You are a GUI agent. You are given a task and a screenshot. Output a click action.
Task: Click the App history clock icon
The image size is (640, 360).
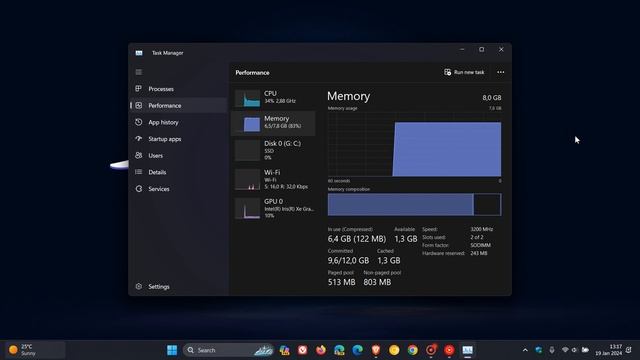tap(139, 122)
